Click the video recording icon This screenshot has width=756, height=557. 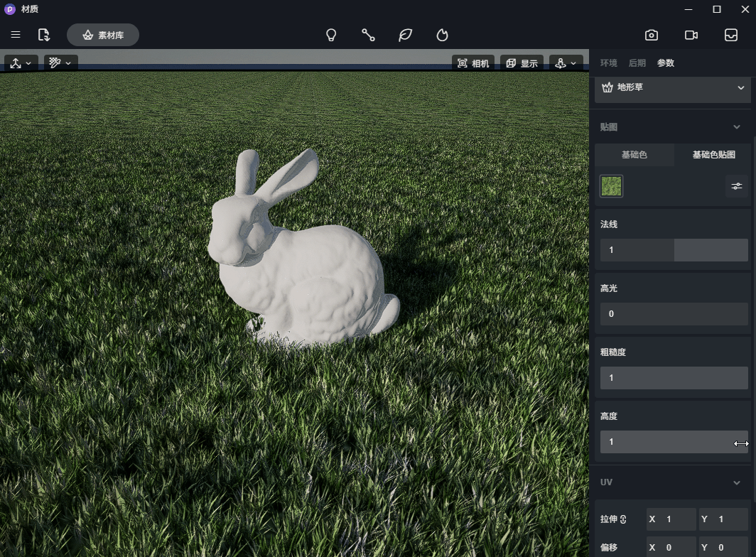(x=691, y=35)
